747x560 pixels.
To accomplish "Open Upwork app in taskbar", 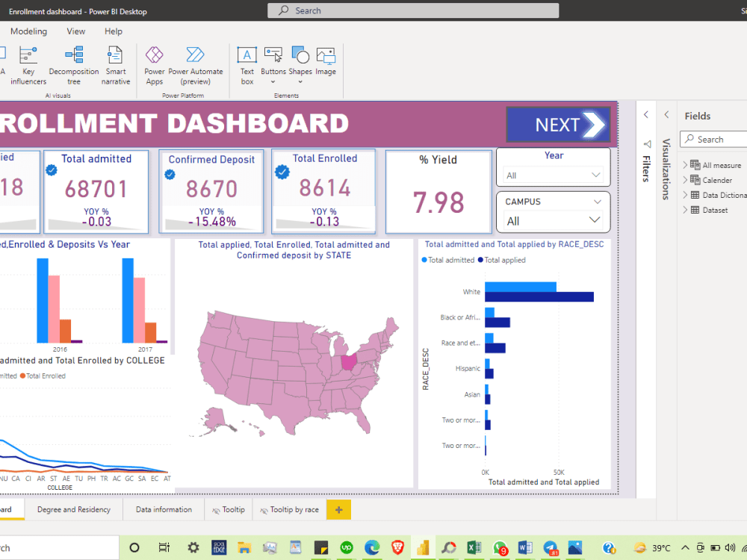I will (347, 547).
